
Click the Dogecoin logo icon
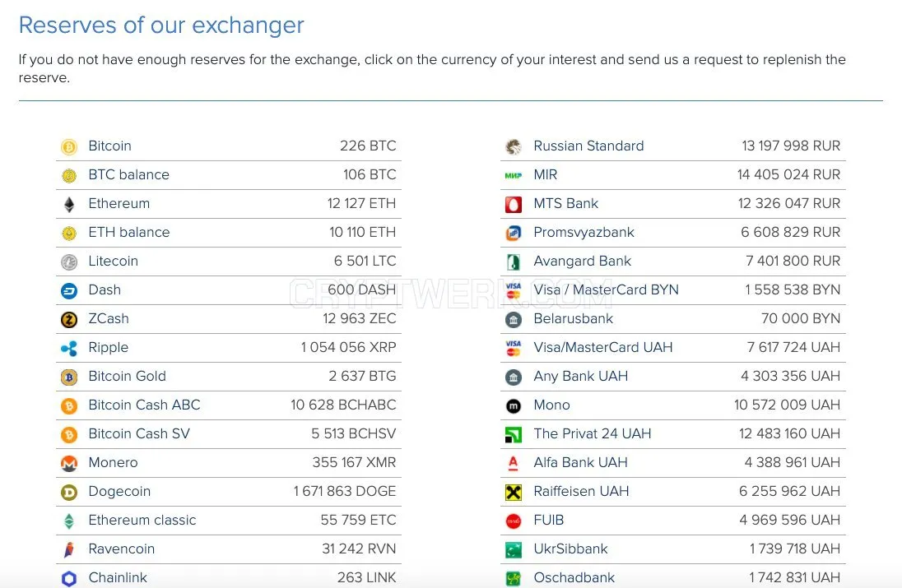pyautogui.click(x=69, y=492)
